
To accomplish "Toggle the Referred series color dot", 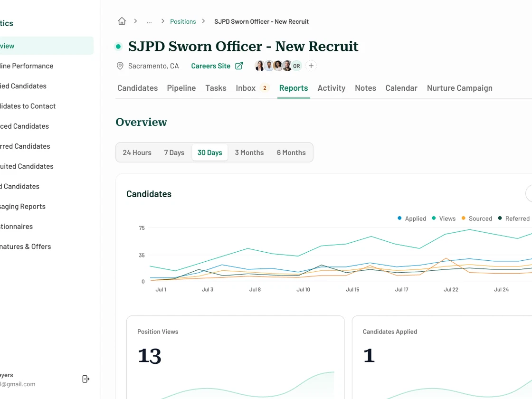I will 500,218.
